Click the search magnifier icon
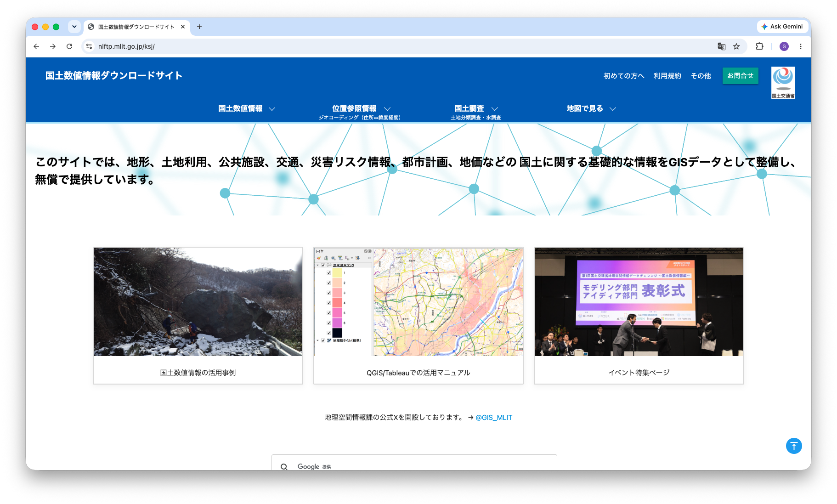 [284, 466]
